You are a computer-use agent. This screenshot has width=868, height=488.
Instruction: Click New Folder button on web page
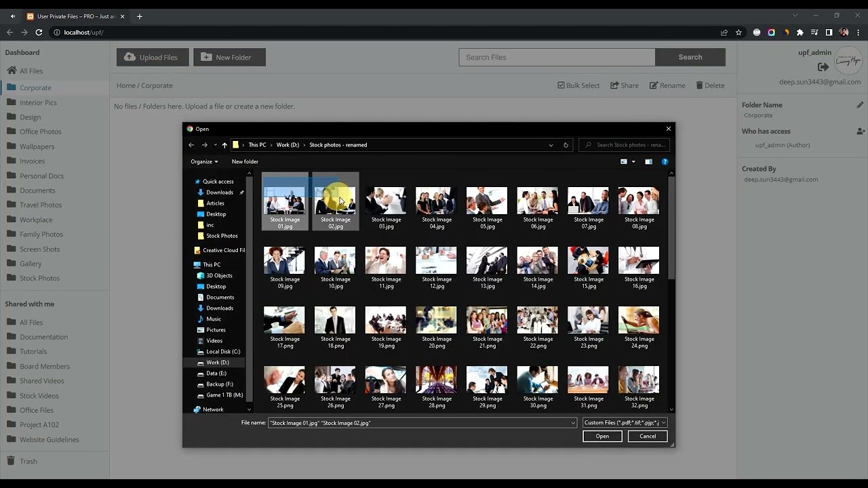pyautogui.click(x=229, y=58)
